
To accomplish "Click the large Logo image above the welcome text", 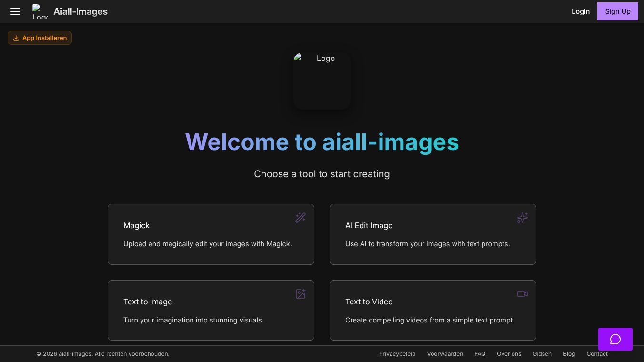I will [x=322, y=80].
